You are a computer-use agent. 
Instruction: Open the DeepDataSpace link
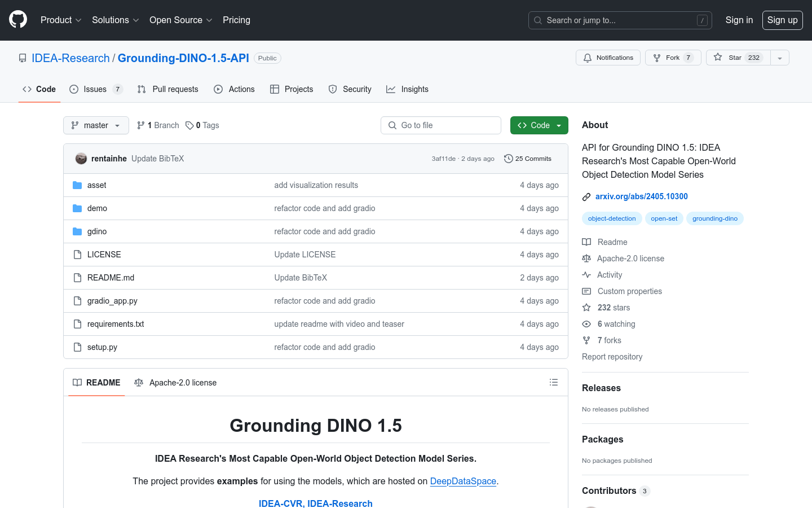pyautogui.click(x=463, y=481)
